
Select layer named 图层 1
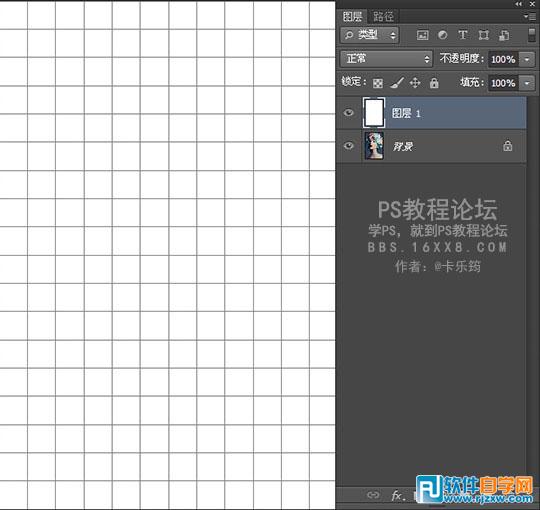click(406, 113)
